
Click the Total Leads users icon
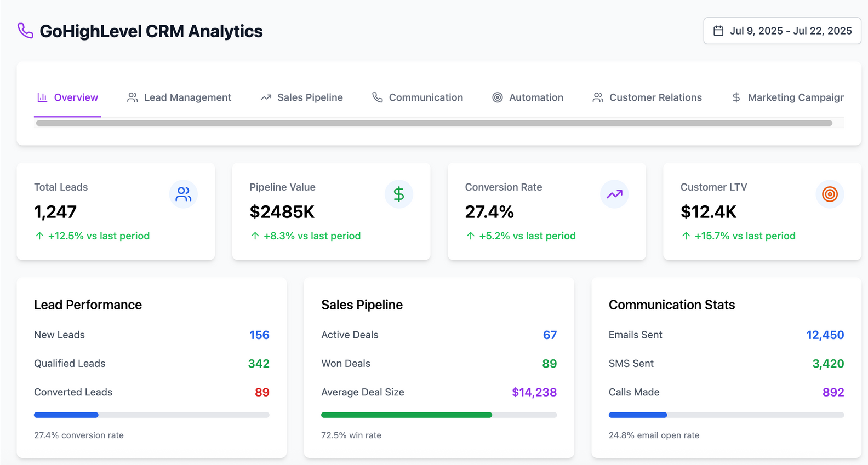184,194
